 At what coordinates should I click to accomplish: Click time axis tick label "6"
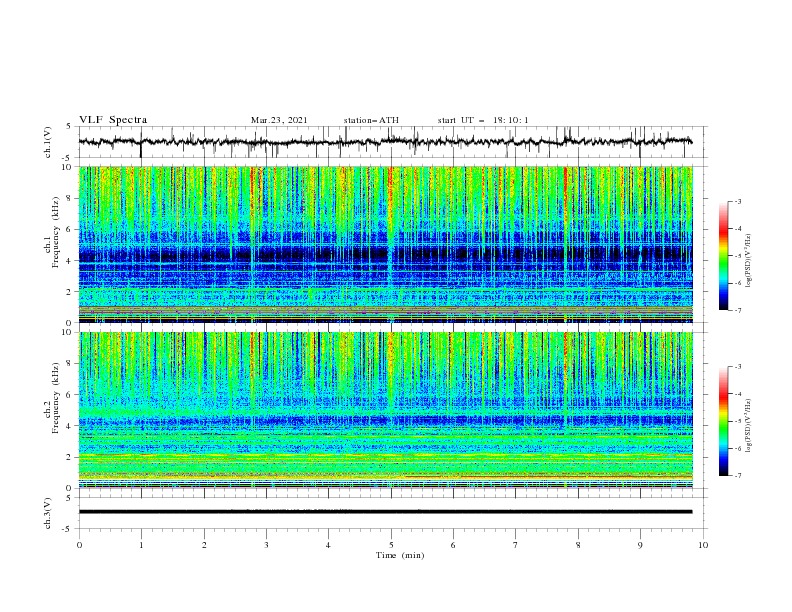453,545
